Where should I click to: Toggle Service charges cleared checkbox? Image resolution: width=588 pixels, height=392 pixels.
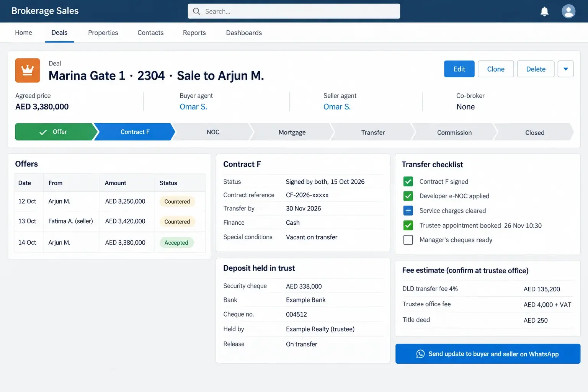(408, 211)
